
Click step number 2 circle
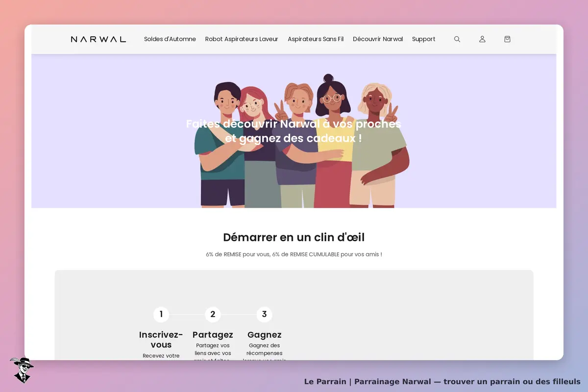click(213, 315)
